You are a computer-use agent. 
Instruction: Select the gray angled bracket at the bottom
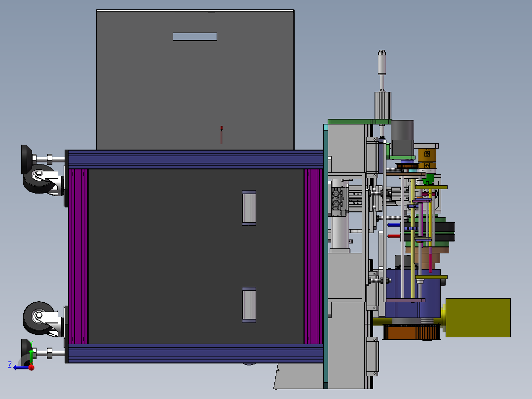299,376
